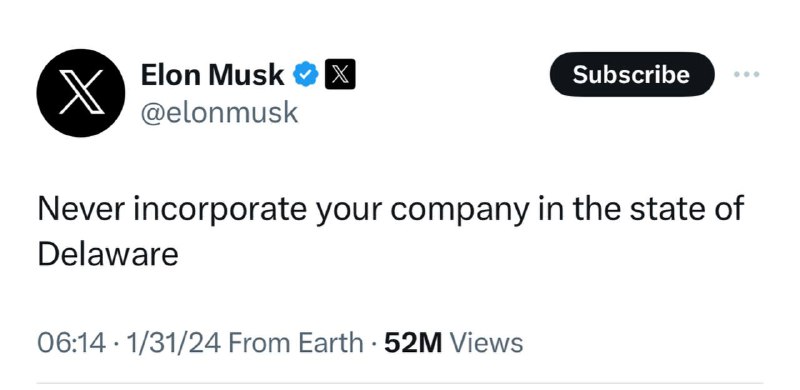This screenshot has width=800, height=390.
Task: Click the 1/31/24 post date
Action: (173, 343)
